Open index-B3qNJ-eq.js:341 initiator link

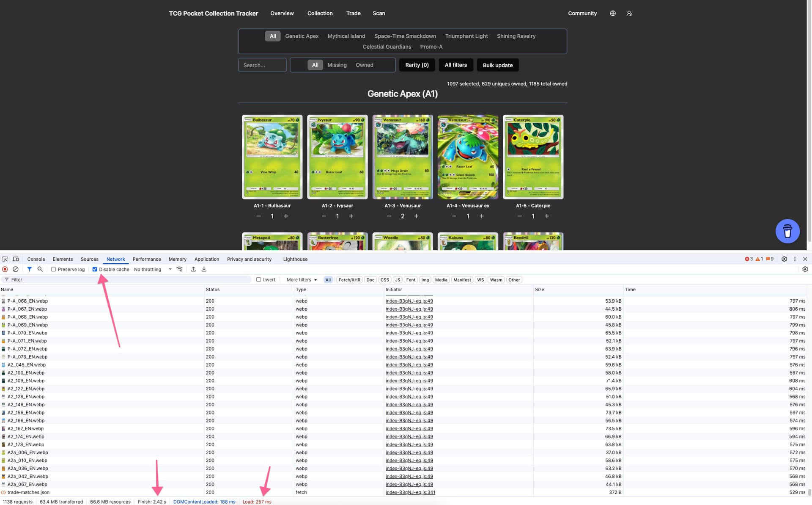coord(410,492)
